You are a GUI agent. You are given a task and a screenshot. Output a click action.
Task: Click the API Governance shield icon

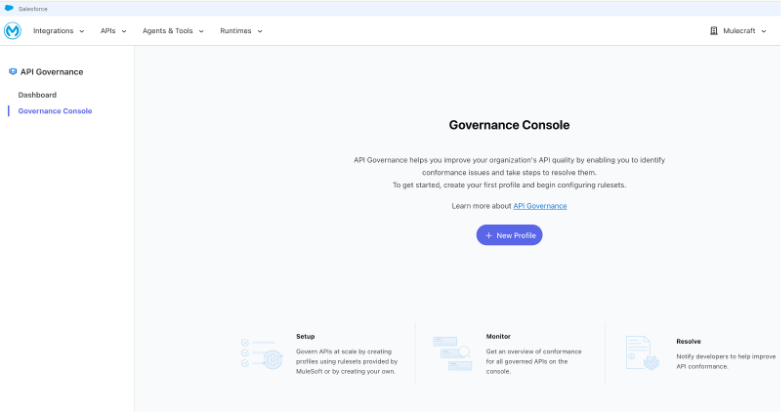coord(13,72)
